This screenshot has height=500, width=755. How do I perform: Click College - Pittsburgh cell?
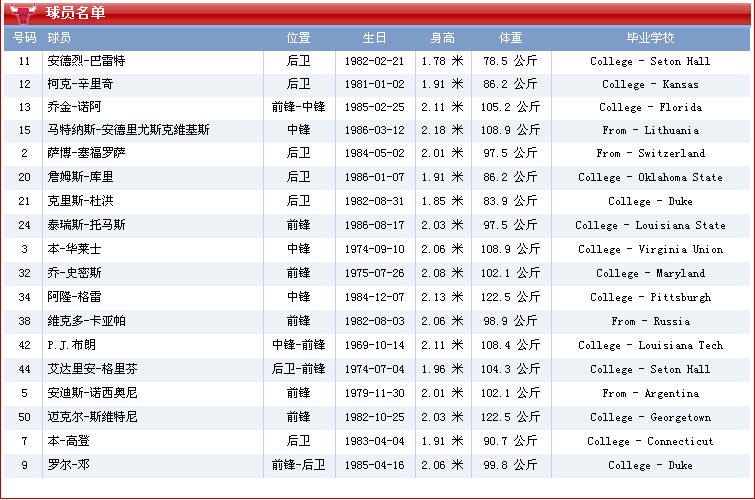(651, 297)
